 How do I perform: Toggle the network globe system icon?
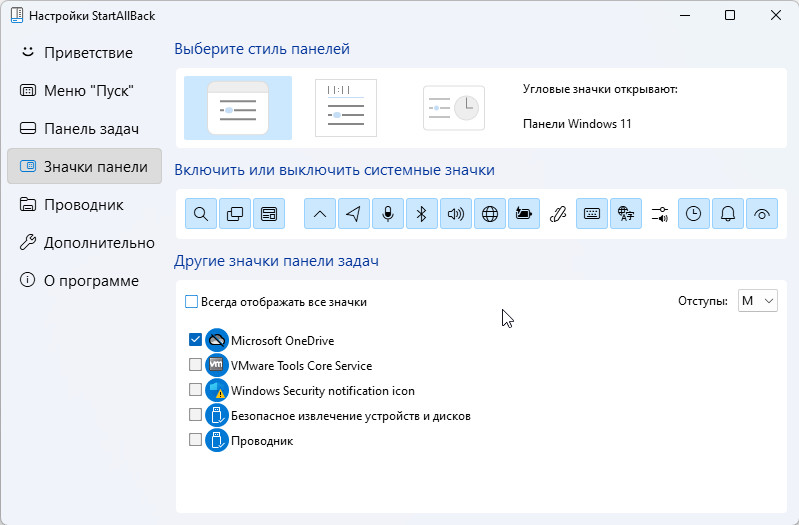[x=490, y=213]
